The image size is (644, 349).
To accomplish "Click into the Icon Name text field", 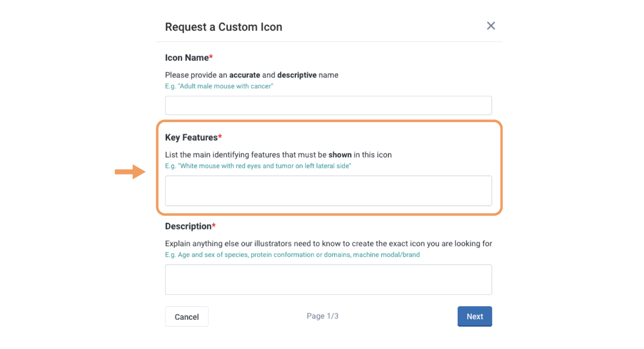I will pyautogui.click(x=328, y=106).
